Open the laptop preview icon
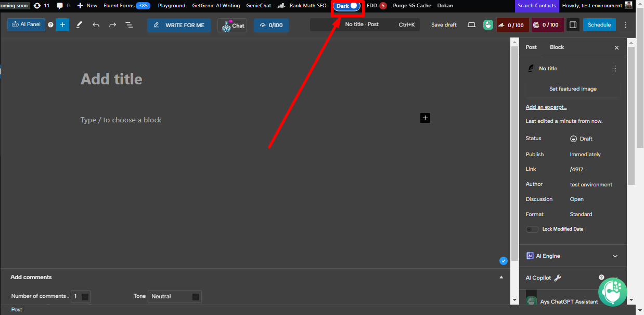 tap(471, 24)
